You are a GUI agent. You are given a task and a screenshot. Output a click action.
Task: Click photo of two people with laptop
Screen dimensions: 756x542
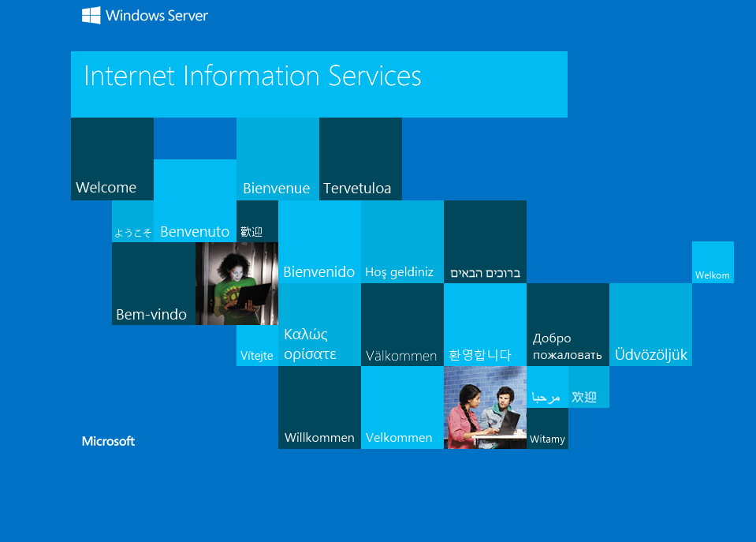(x=485, y=408)
